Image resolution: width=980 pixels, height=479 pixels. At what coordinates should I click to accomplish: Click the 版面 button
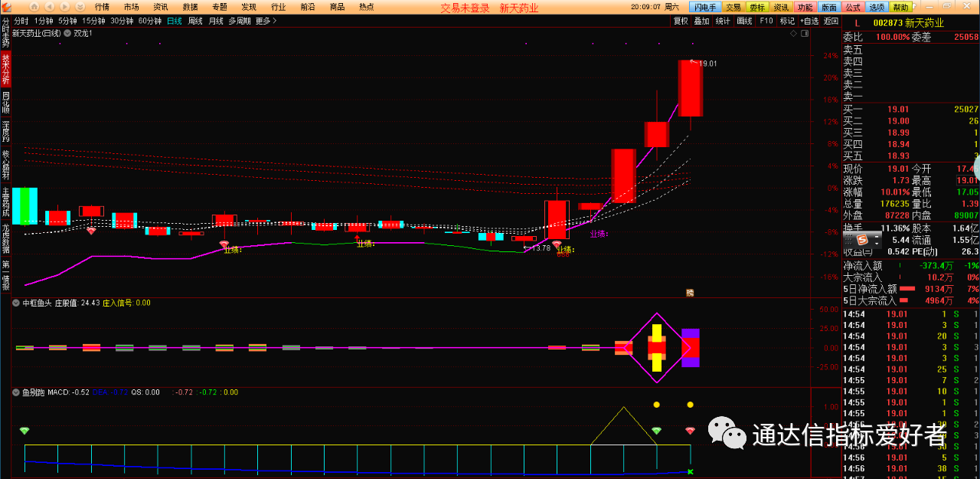(x=829, y=7)
